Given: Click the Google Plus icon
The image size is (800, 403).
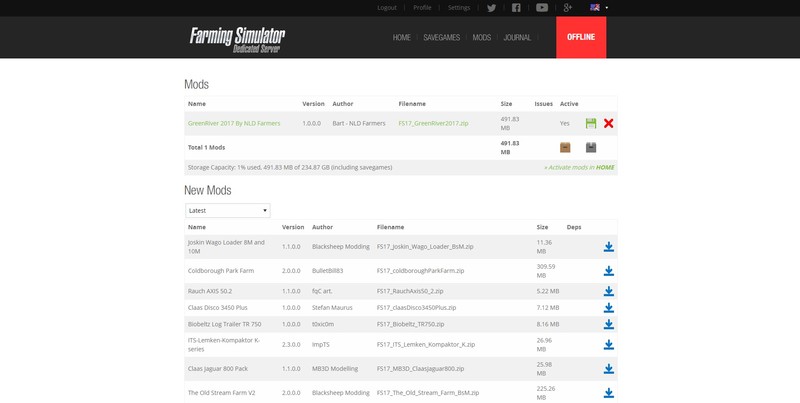Looking at the screenshot, I should click(567, 8).
